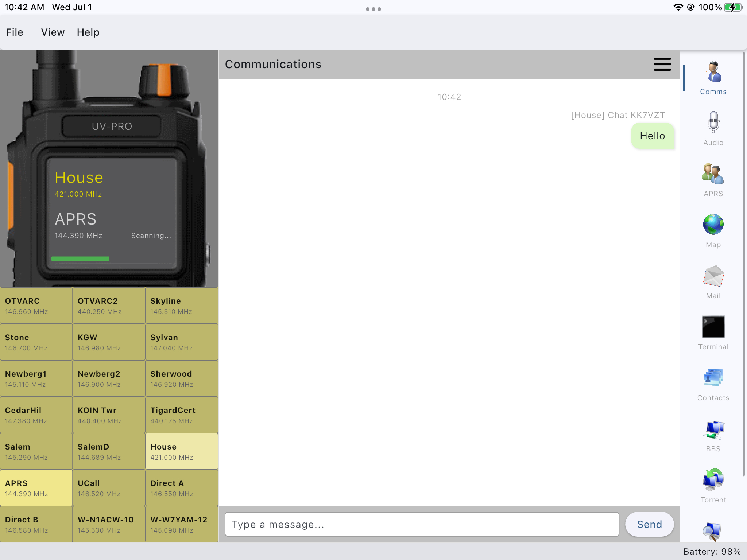The width and height of the screenshot is (747, 560).
Task: Focus the Type a message field
Action: [422, 524]
